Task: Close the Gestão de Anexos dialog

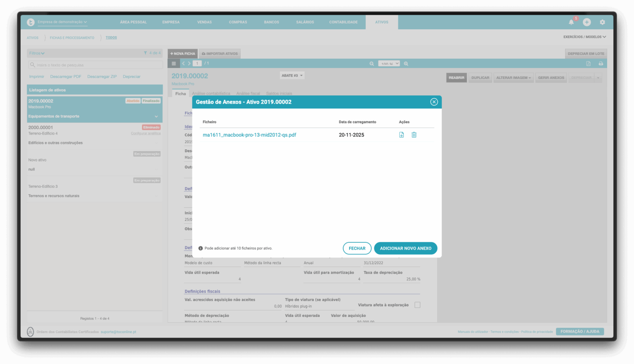Action: (434, 102)
